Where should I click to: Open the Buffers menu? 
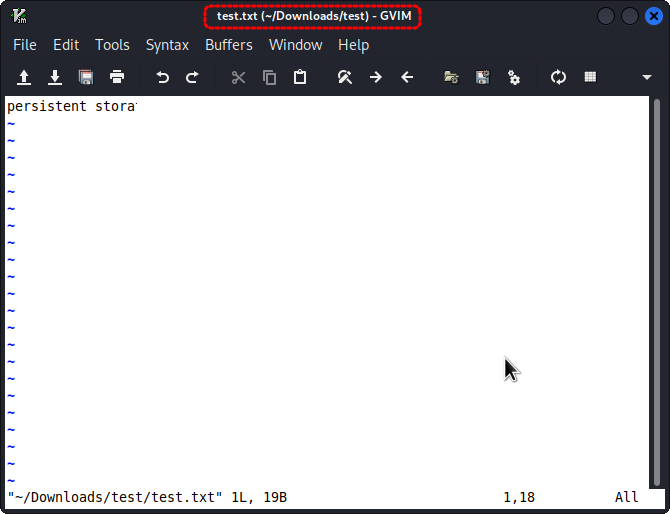229,45
